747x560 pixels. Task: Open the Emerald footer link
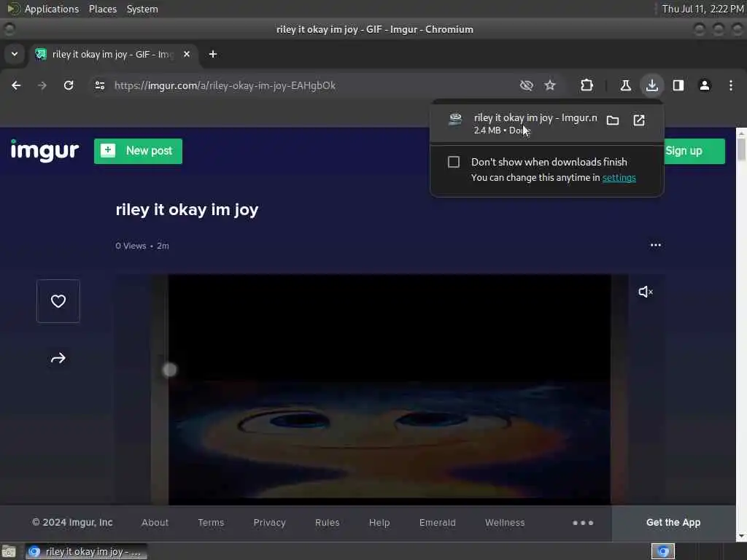point(438,522)
